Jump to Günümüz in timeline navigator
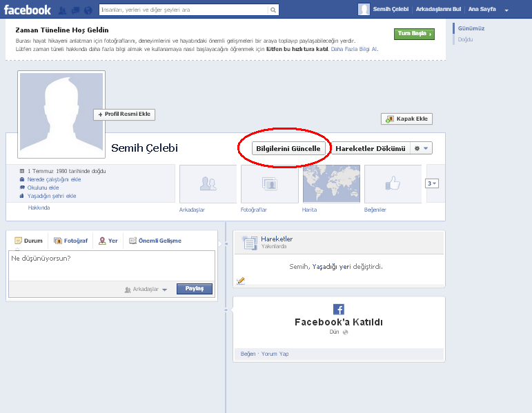Image resolution: width=532 pixels, height=413 pixels. pyautogui.click(x=471, y=28)
